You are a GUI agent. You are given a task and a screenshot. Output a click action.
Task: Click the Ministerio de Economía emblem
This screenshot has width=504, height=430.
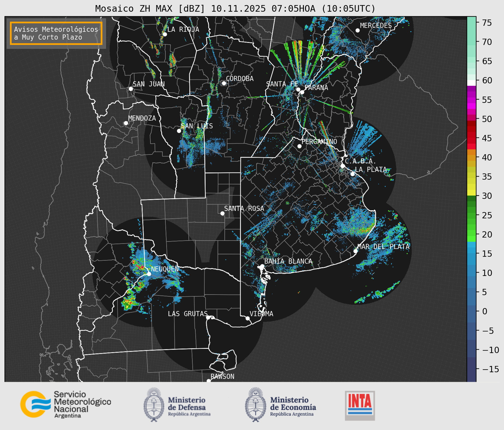point(255,405)
